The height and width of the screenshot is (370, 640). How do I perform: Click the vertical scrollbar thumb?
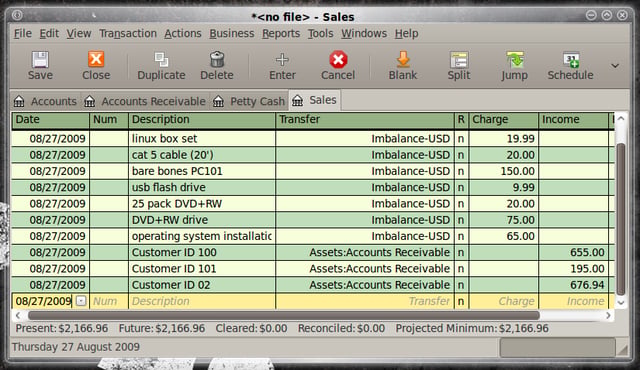click(x=621, y=219)
